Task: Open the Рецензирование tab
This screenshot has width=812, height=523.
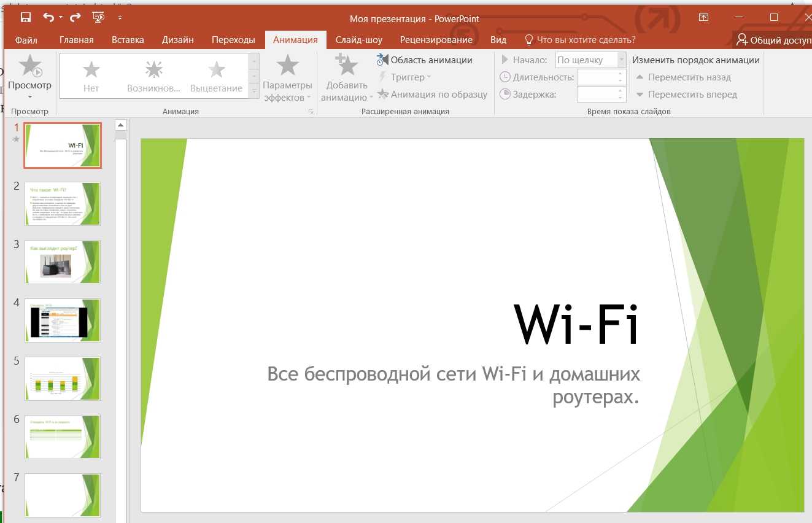Action: pyautogui.click(x=436, y=40)
